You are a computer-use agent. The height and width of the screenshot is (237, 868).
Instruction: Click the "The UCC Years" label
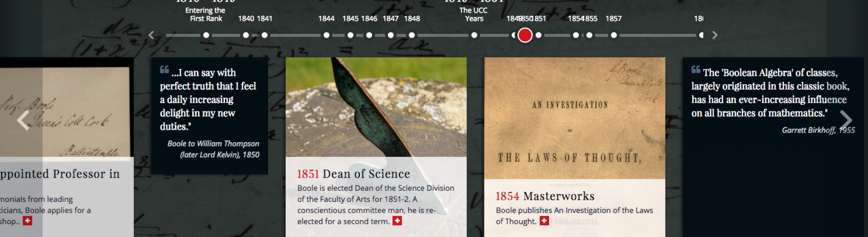[x=473, y=15]
